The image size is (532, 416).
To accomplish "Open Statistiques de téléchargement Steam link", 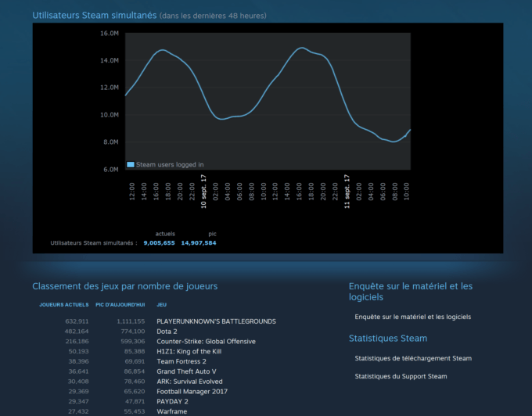I will 413,358.
